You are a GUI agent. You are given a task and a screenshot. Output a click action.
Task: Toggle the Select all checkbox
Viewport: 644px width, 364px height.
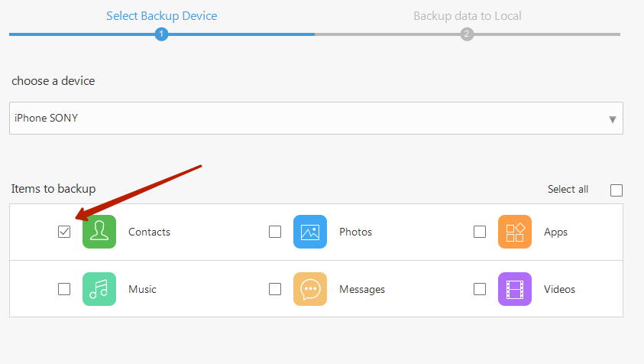(x=616, y=190)
